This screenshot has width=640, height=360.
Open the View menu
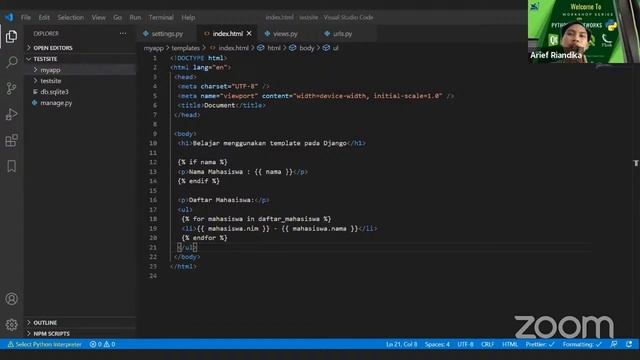[x=98, y=17]
